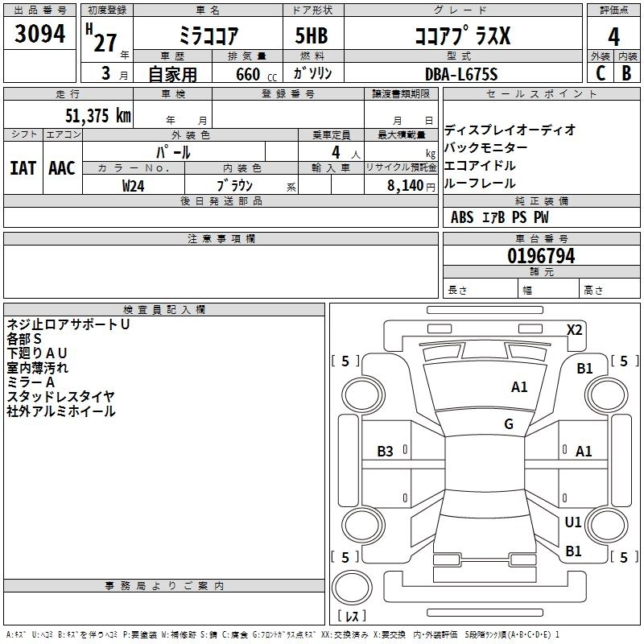Image resolution: width=644 pixels, height=644 pixels.
Task: Select the G windshield marker on the car diagram
Action: tap(508, 424)
